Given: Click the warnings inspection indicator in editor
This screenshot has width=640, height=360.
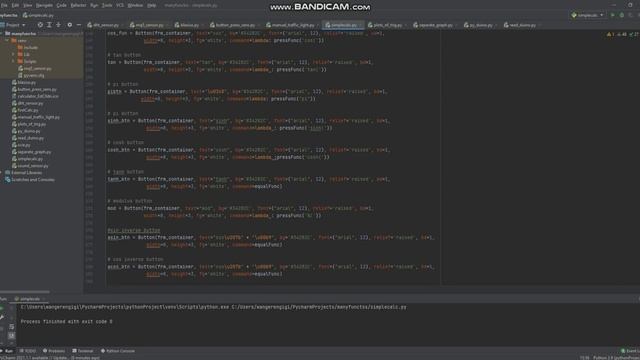Looking at the screenshot, I should click(611, 35).
